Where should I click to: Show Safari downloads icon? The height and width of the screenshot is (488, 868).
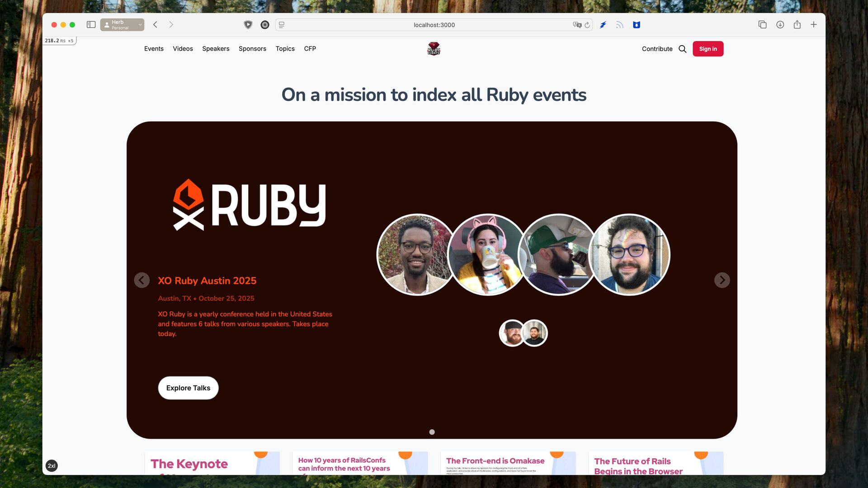point(780,25)
